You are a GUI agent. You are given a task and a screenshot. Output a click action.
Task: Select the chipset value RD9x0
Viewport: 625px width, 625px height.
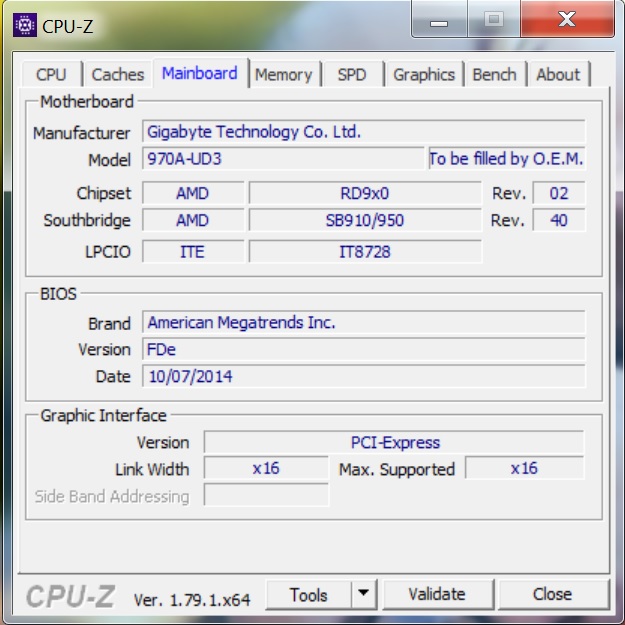365,193
